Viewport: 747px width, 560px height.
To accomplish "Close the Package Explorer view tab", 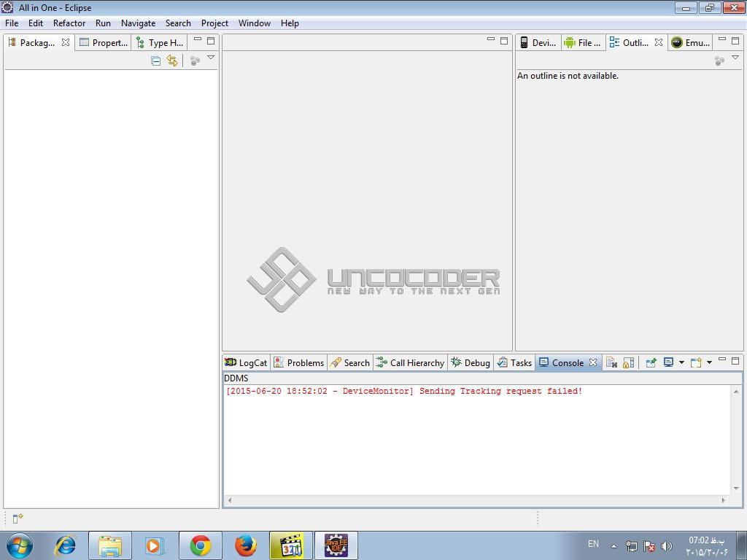I will [x=66, y=42].
